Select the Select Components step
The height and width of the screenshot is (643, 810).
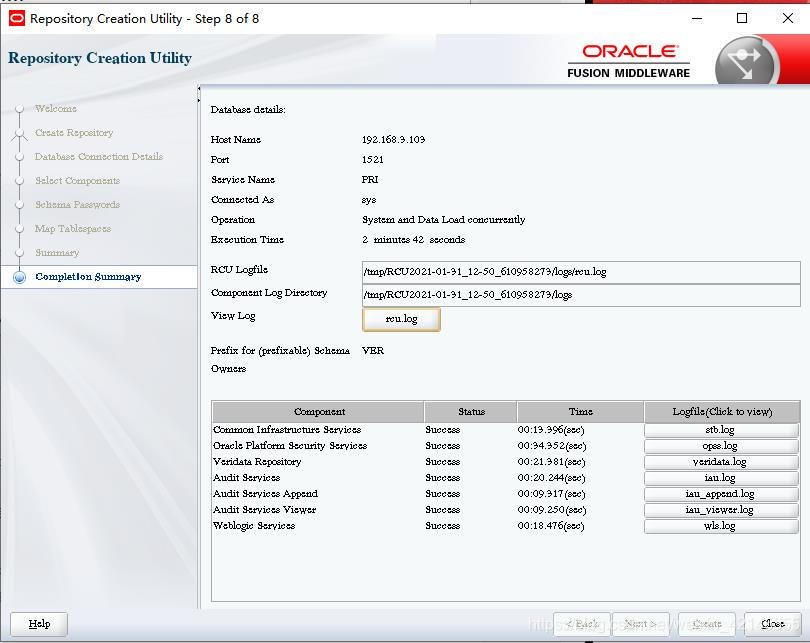(77, 181)
